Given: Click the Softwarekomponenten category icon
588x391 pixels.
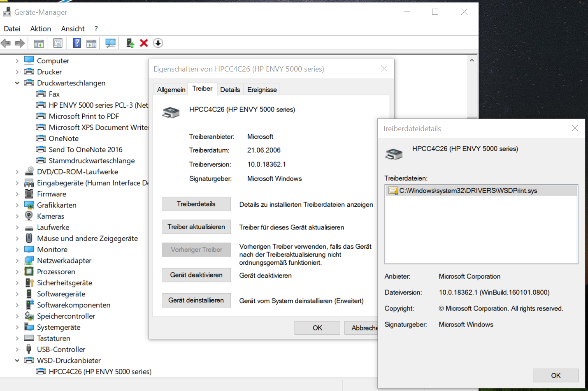Looking at the screenshot, I should (30, 305).
